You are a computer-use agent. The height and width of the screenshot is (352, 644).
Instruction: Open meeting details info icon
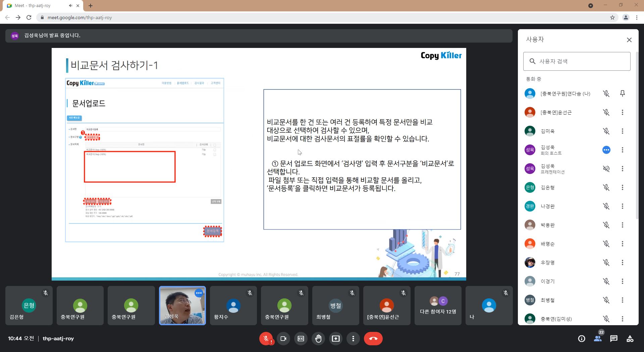(x=582, y=339)
